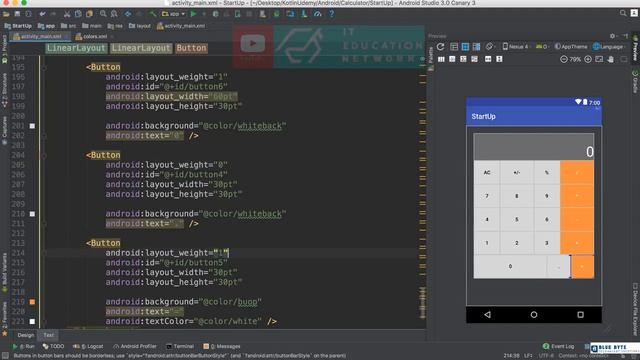Click the first LinearLayout breadcrumb tag

pyautogui.click(x=76, y=48)
